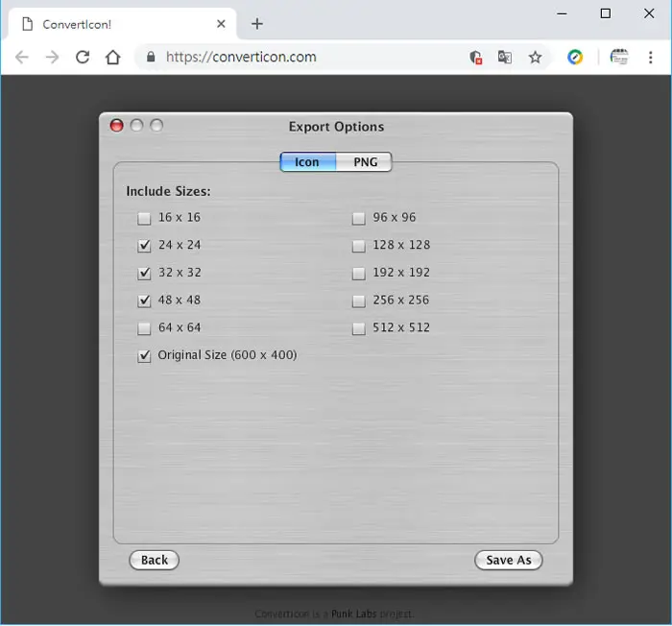
Task: Minimize the browser window
Action: pos(562,13)
